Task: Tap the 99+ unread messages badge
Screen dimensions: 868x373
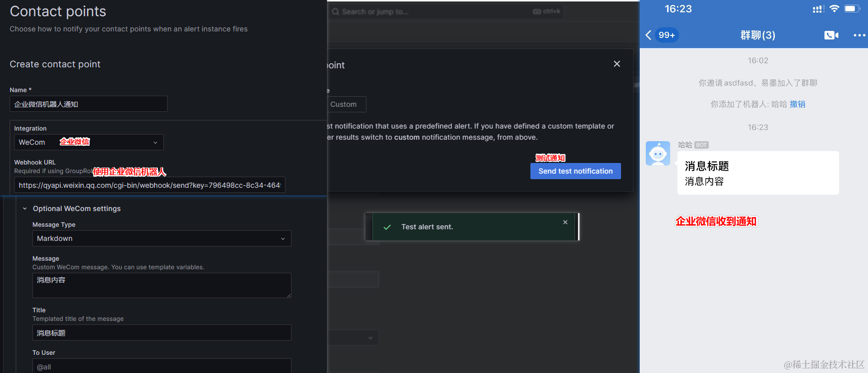Action: click(x=667, y=35)
